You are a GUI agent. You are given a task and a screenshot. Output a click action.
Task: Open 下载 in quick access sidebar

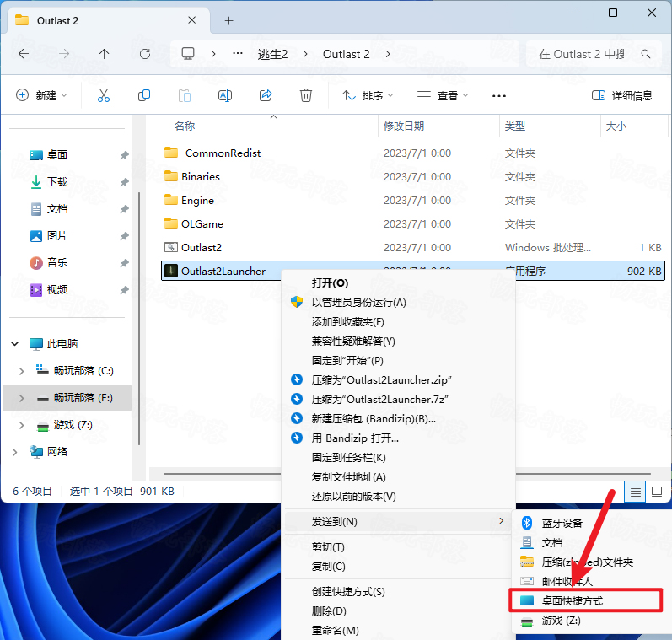pos(56,182)
